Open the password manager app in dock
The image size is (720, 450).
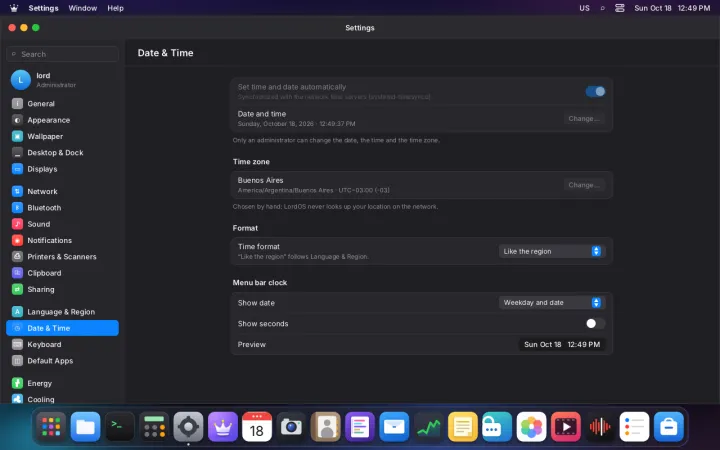497,427
